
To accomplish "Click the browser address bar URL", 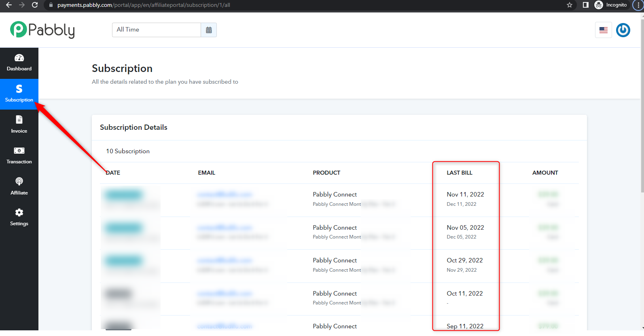I will pyautogui.click(x=144, y=5).
